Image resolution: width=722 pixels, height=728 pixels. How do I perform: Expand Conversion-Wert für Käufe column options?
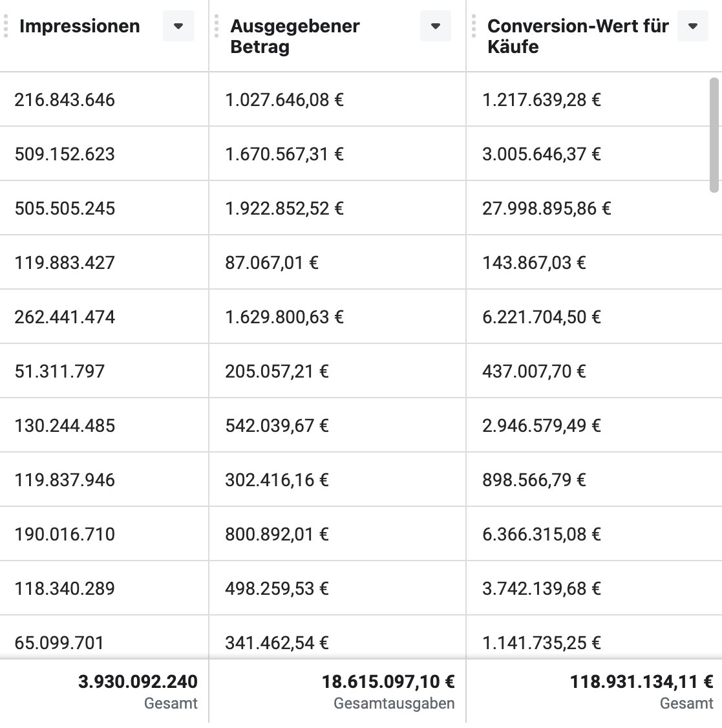(x=693, y=27)
